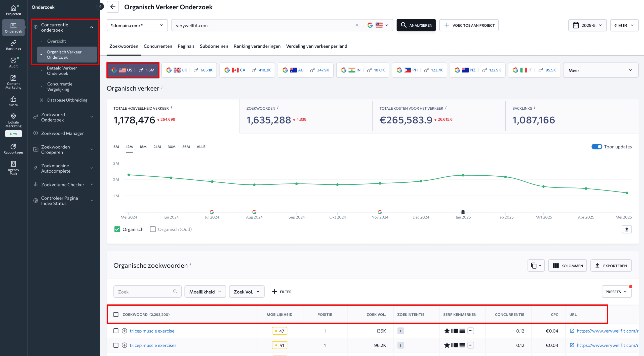Viewport: 644px width, 356px height.
Task: Open Verdeling van verkeer per land tab
Action: tap(316, 46)
